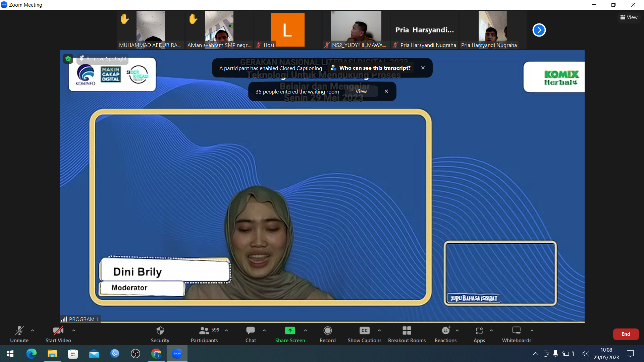Open the Windows notification center

630,354
